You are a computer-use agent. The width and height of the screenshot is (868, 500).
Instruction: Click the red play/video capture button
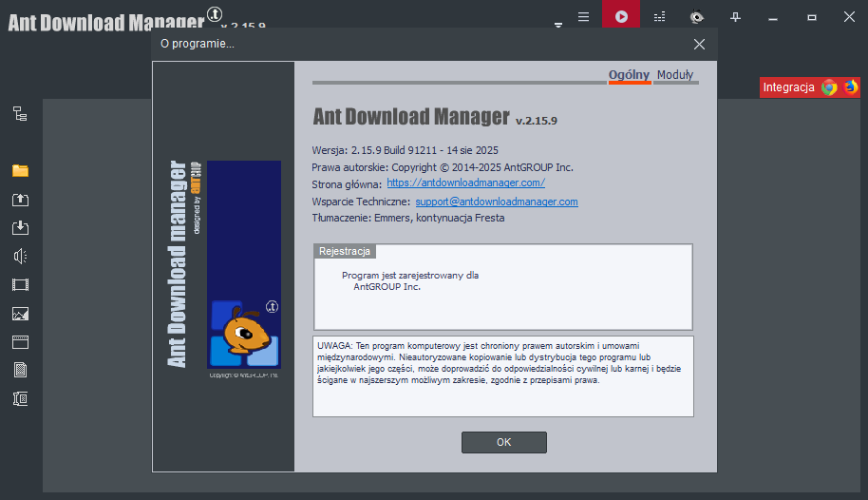point(621,14)
